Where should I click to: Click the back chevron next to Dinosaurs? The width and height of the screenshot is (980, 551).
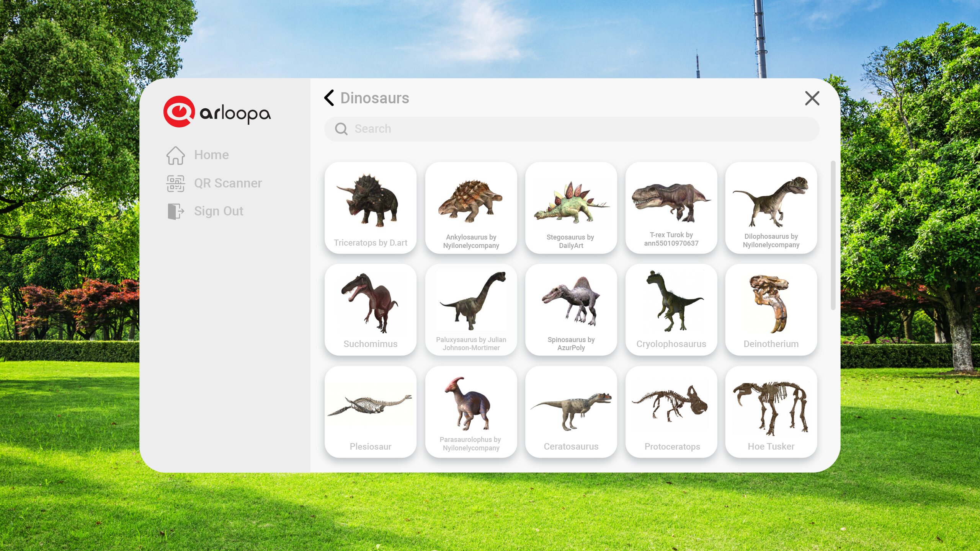pos(329,98)
